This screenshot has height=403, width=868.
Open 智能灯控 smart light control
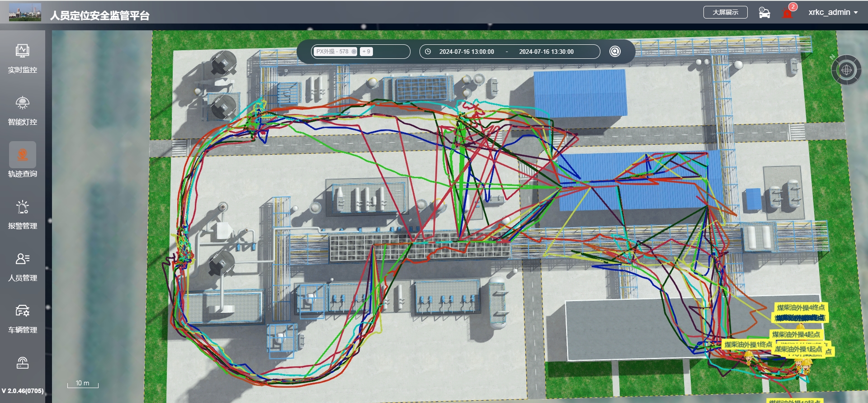(22, 110)
